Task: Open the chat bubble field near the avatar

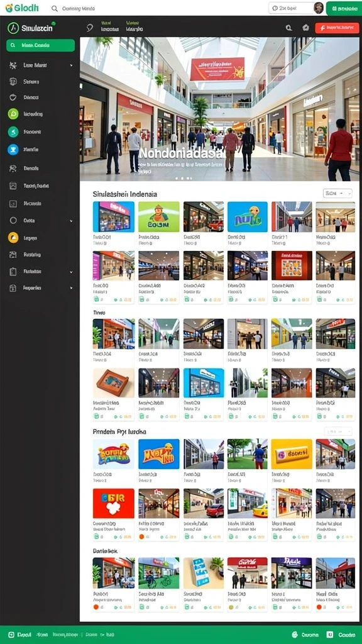Action: point(290,8)
